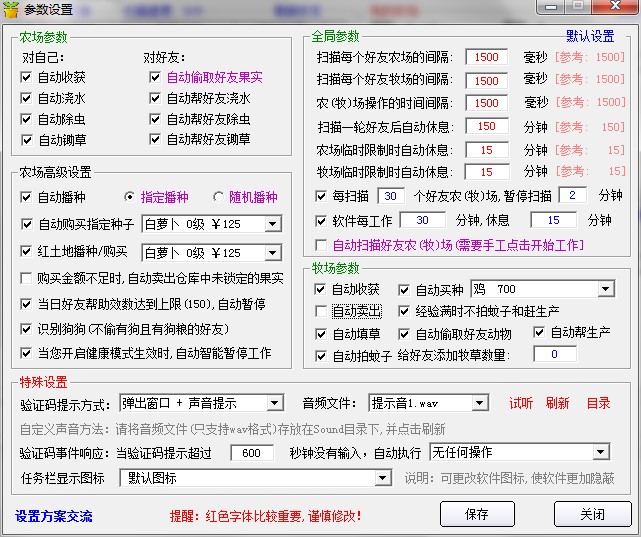
Task: Click the 保存 button
Action: (x=477, y=514)
